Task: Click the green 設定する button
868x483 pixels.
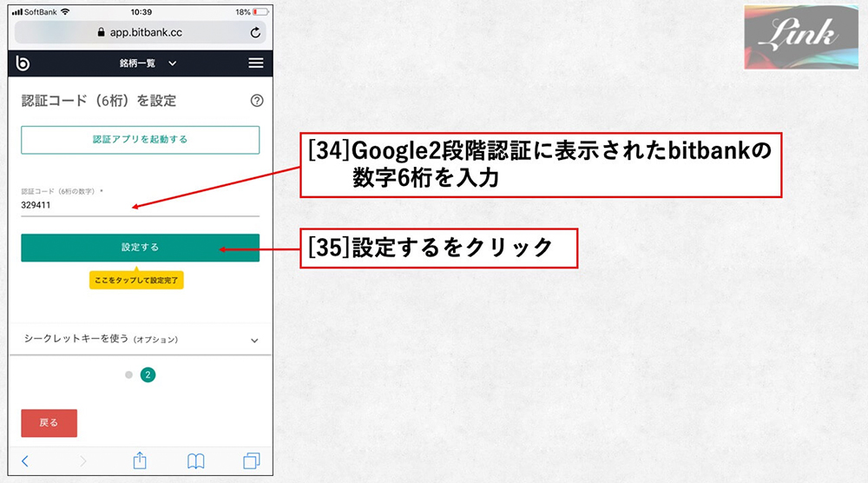Action: (x=140, y=248)
